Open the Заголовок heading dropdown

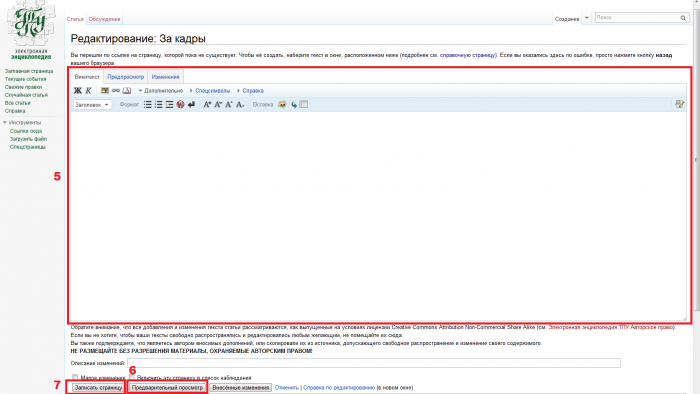pos(92,105)
